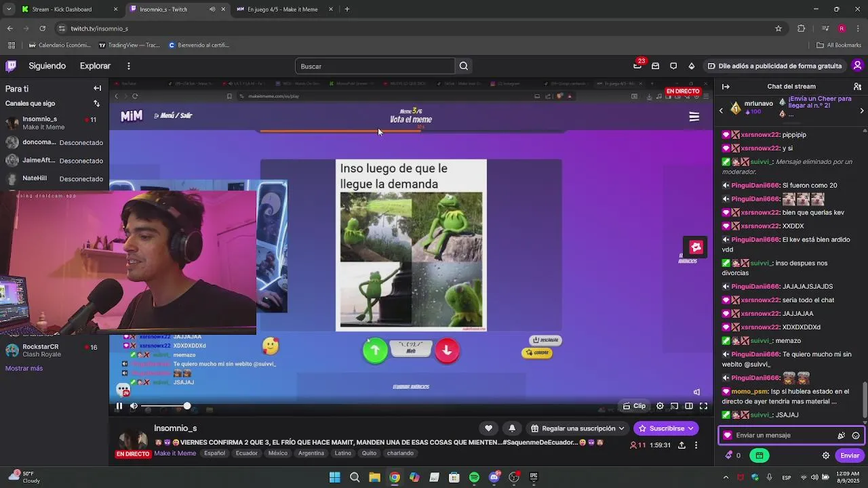The image size is (868, 488).
Task: Open the Twitch more-options three-dot menu
Action: point(128,66)
